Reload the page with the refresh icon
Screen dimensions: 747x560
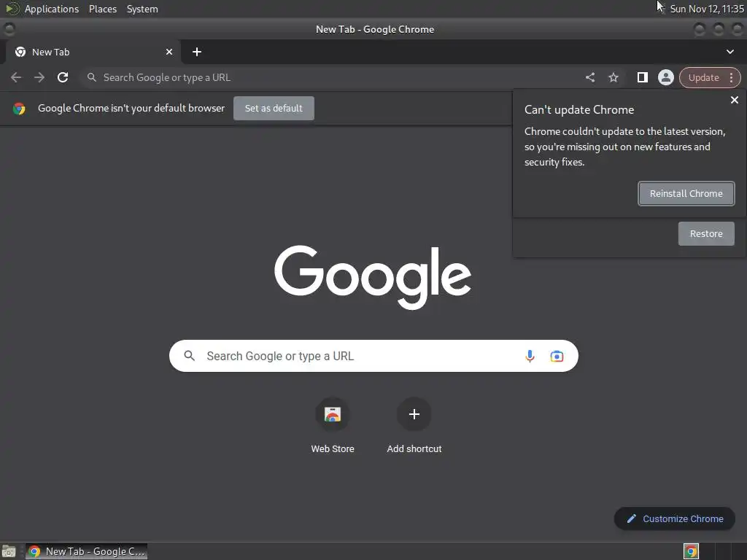tap(63, 77)
